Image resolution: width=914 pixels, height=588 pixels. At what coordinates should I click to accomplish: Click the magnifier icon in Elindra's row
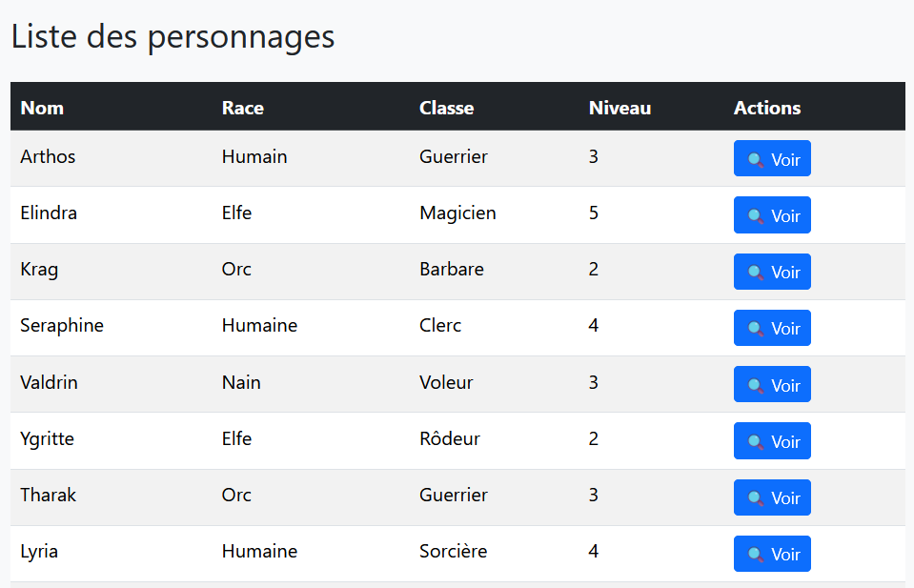click(x=756, y=216)
